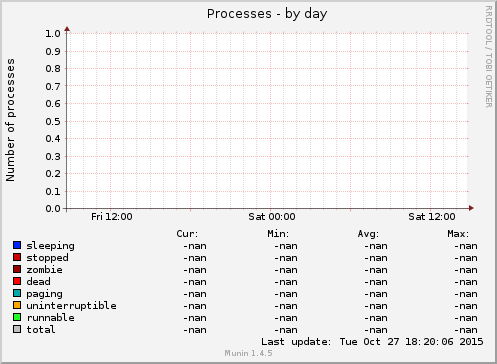This screenshot has height=364, width=497.
Task: Click the 0.0 y-axis value
Action: [53, 209]
